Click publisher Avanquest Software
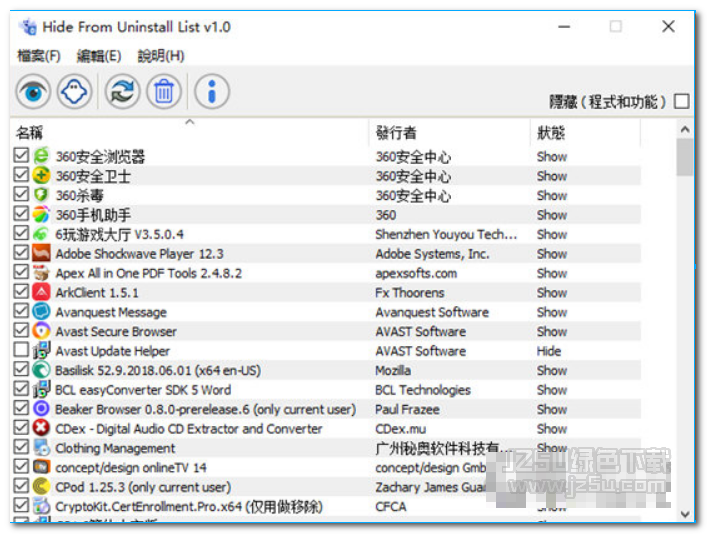This screenshot has width=707, height=534. 432,312
